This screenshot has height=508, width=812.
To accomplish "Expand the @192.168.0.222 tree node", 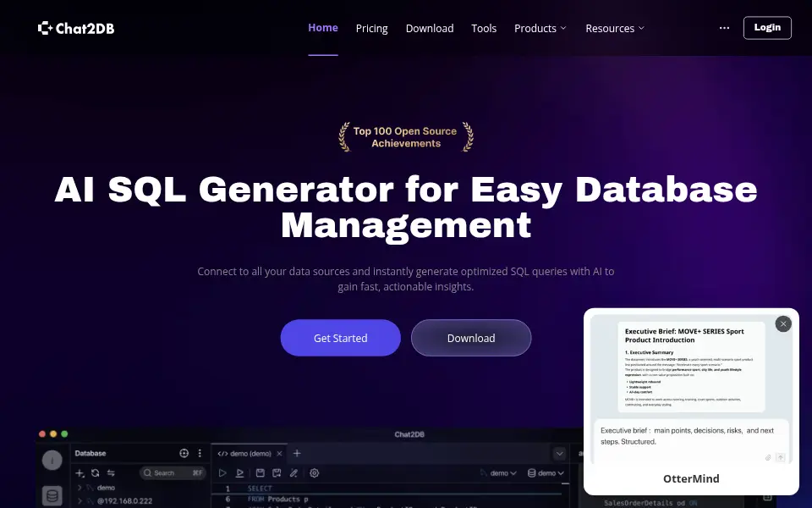I will [x=80, y=500].
